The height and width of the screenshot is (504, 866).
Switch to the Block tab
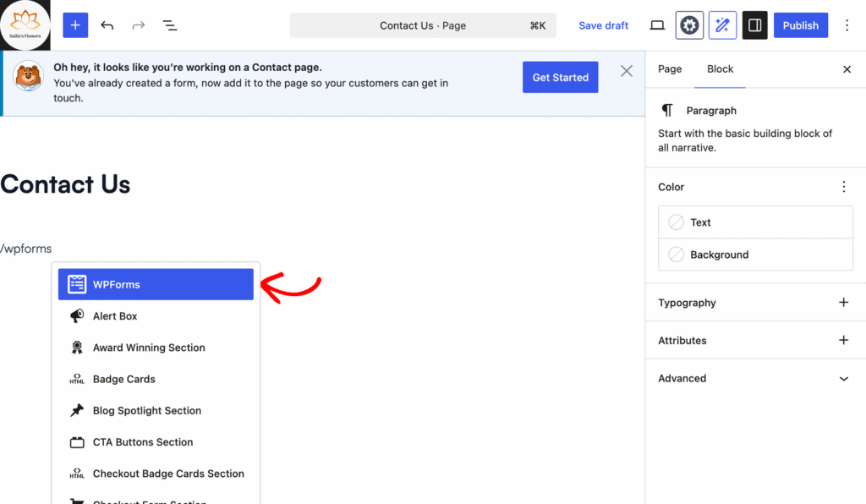(x=720, y=69)
